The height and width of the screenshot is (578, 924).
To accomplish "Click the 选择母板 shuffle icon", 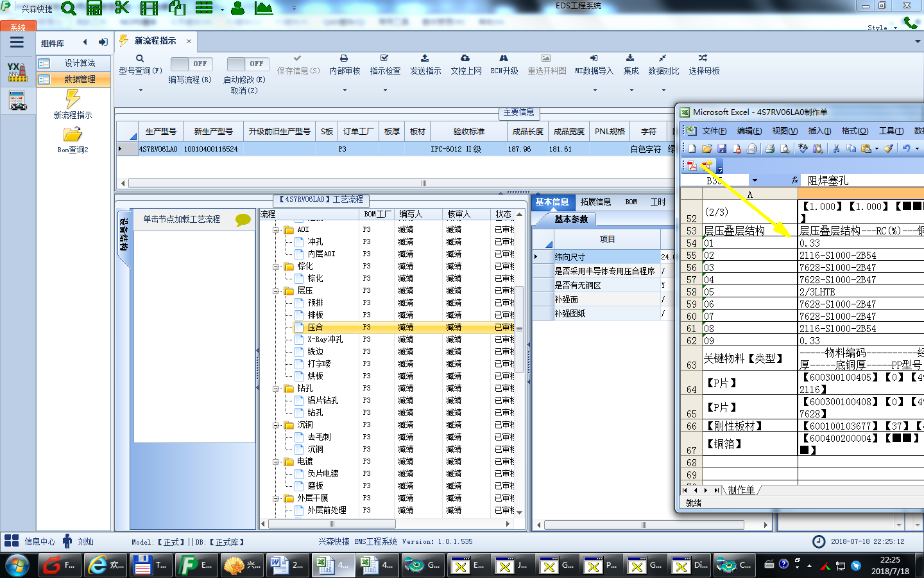I will (x=703, y=58).
